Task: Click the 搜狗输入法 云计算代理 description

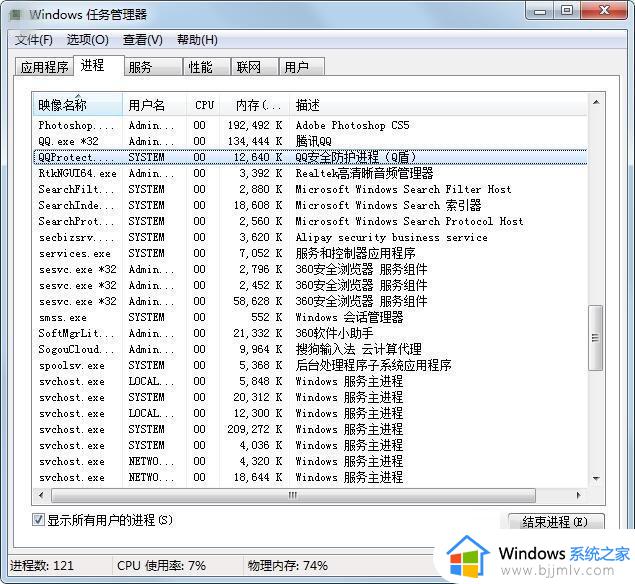Action: click(x=358, y=349)
